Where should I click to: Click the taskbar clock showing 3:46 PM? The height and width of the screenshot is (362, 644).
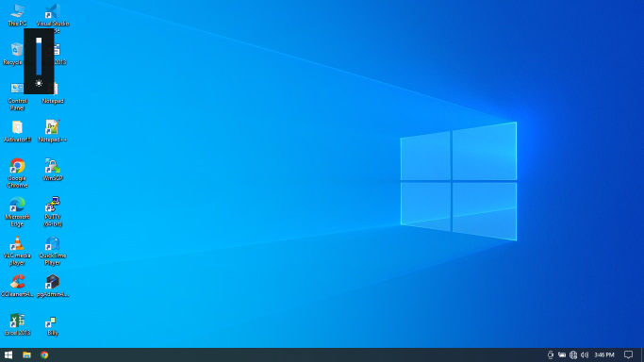603,355
